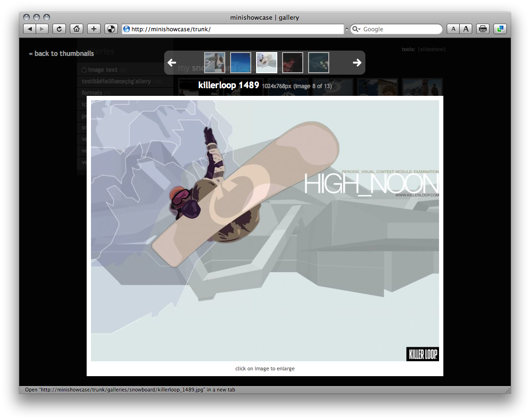The width and height of the screenshot is (530, 420).
Task: Click snowboard image to enlarge
Action: pos(265,231)
